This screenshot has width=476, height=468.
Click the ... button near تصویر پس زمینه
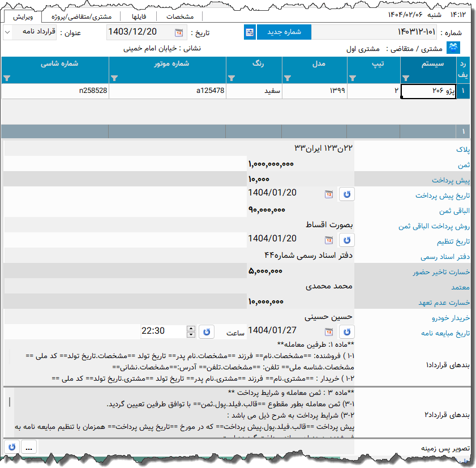coord(28,447)
